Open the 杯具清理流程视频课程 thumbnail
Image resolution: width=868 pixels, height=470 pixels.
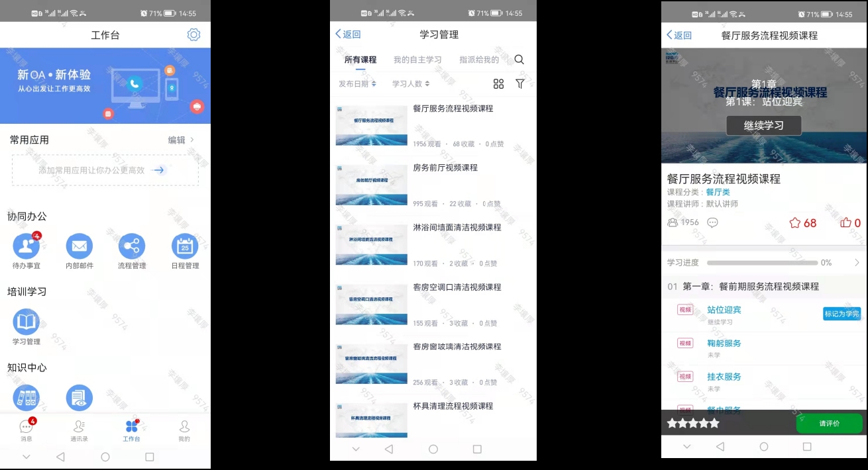371,421
